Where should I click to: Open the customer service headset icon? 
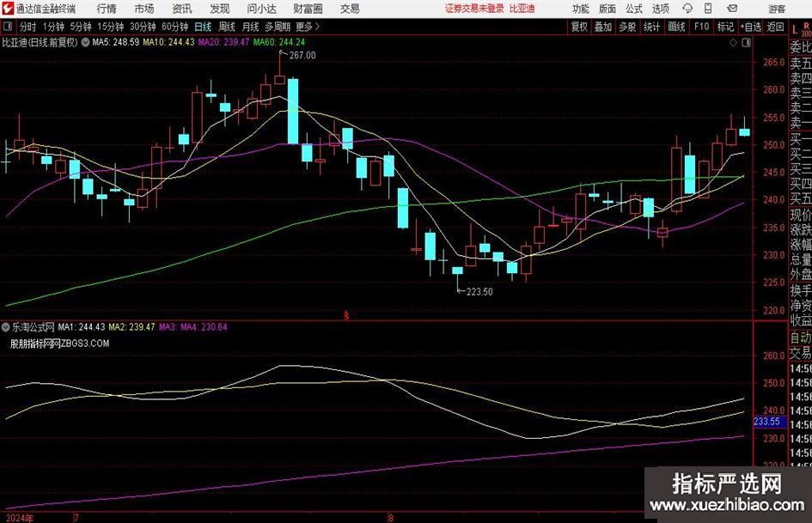pos(687,9)
